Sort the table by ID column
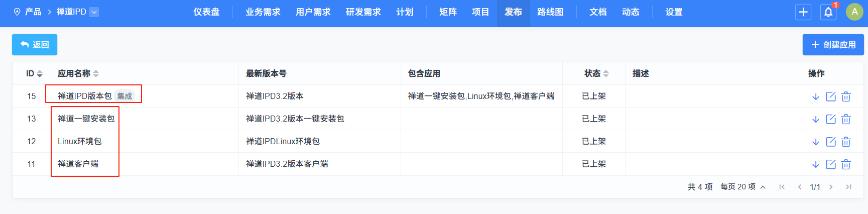 (40, 74)
